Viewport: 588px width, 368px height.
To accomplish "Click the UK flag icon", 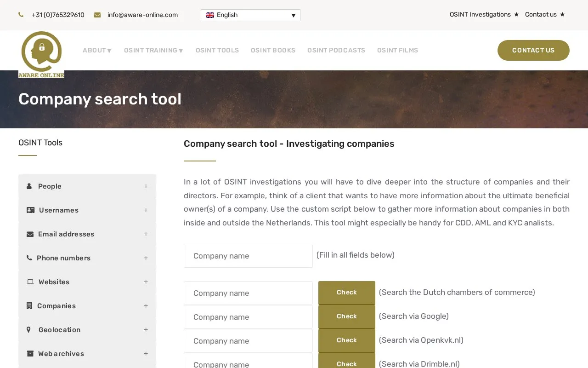I will [210, 15].
